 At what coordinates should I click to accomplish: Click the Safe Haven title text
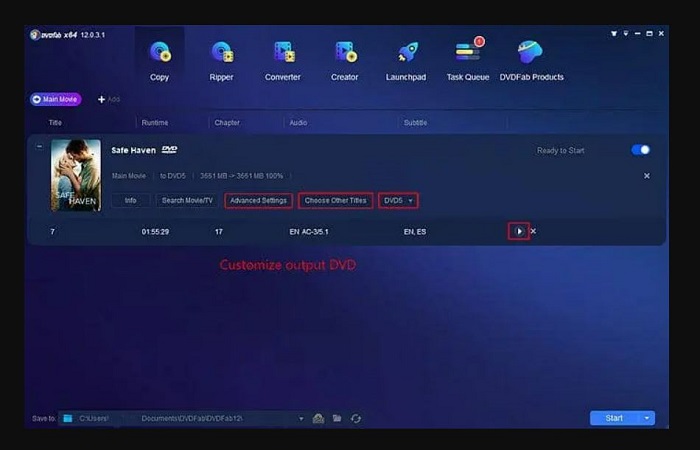point(133,150)
